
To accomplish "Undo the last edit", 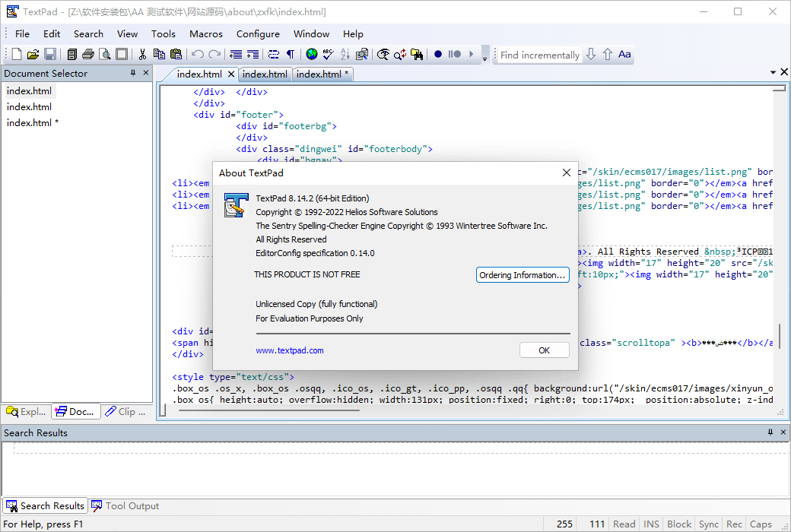I will pyautogui.click(x=198, y=54).
